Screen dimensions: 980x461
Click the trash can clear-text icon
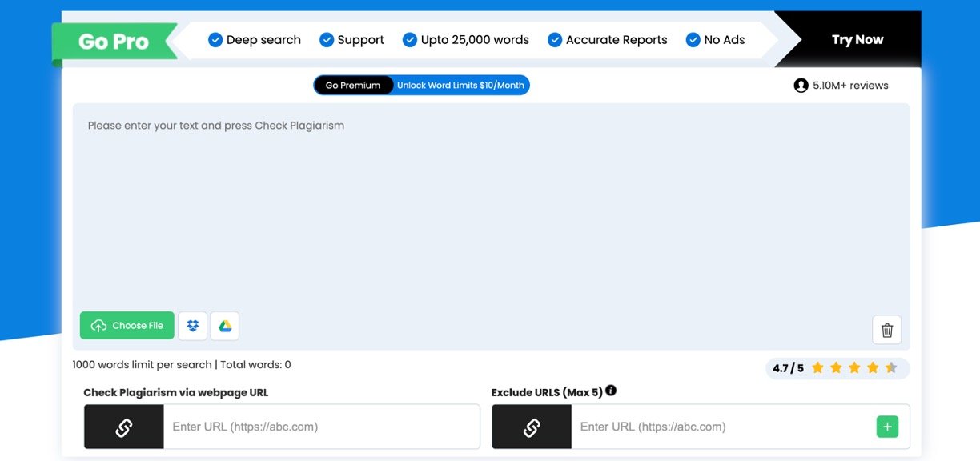click(x=887, y=330)
